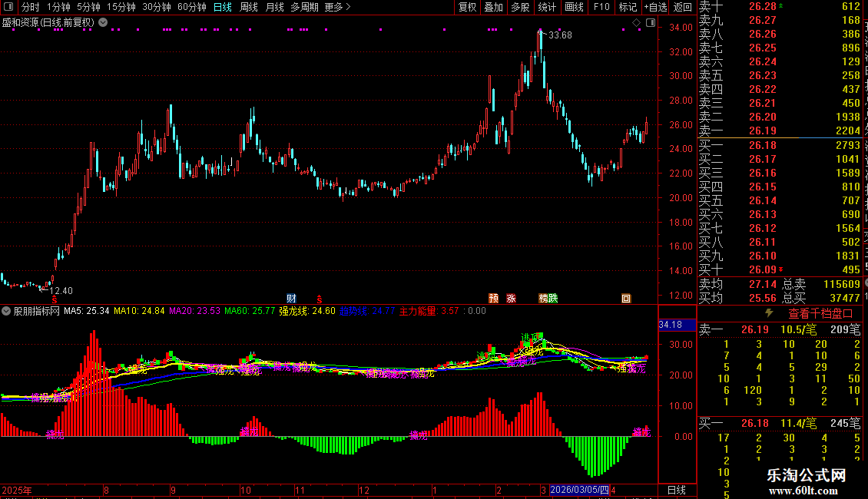Click the 33.68 high price label
868x499 pixels.
(560, 35)
